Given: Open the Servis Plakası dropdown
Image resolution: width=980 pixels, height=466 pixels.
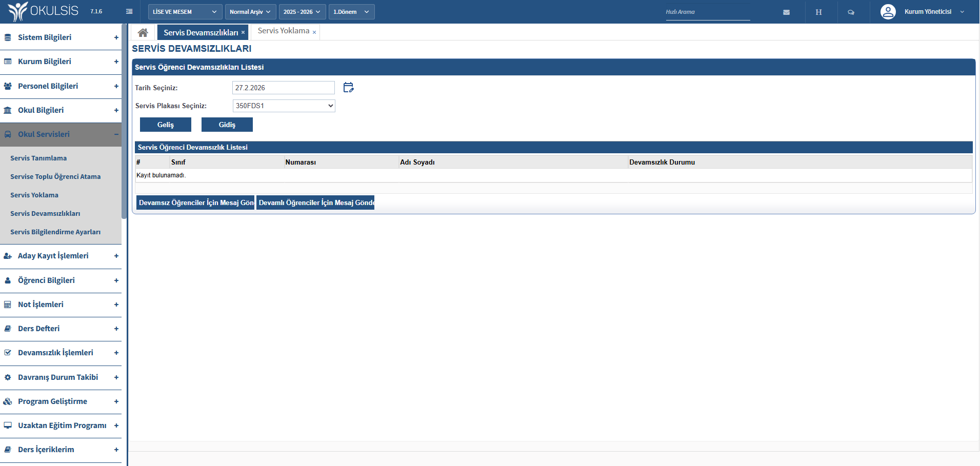Looking at the screenshot, I should click(x=284, y=106).
